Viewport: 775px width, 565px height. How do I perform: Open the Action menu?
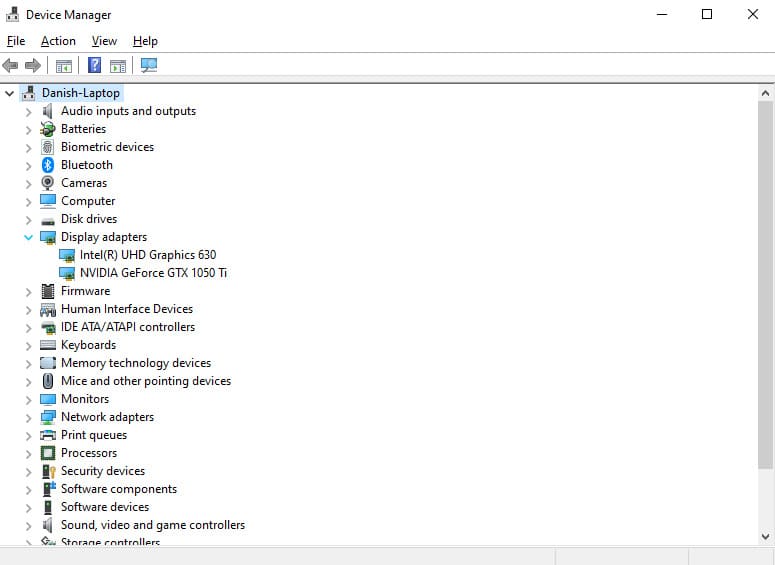point(58,41)
